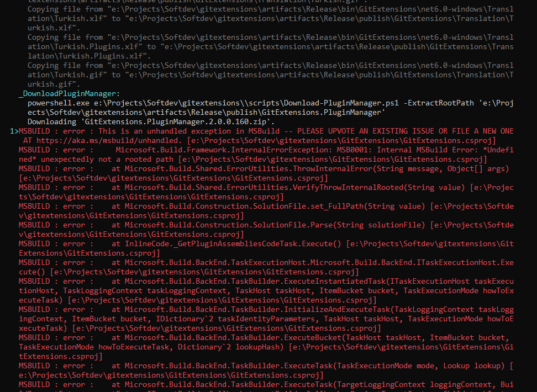Screen dimensions: 537x392
Task: Select the _GetPluginAssembliesCodeTask.Execute stack frame
Action: click(249, 243)
